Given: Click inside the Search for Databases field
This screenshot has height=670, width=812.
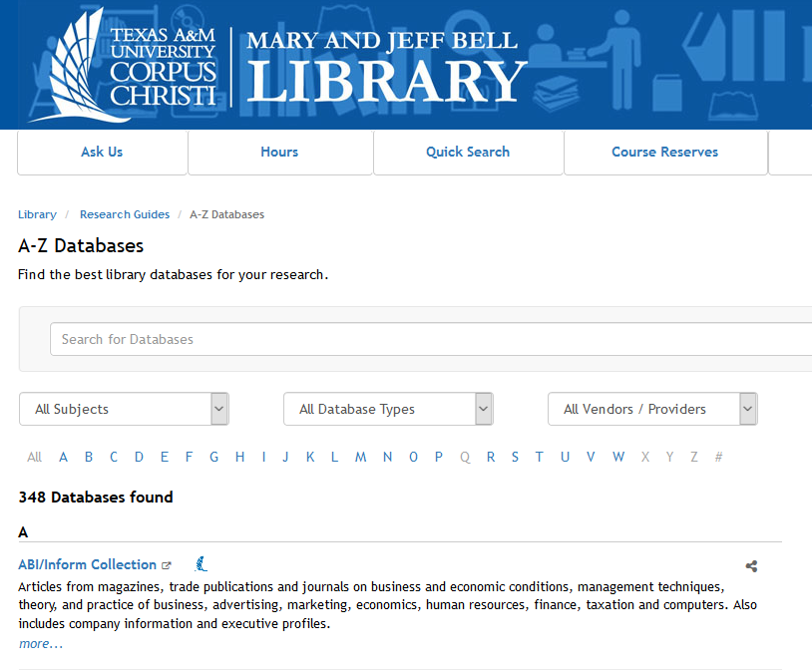Looking at the screenshot, I should [299, 339].
